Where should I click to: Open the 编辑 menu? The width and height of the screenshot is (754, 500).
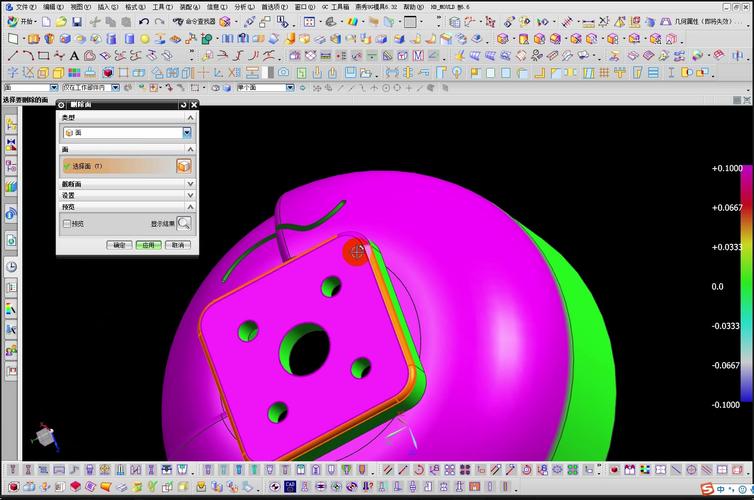53,7
